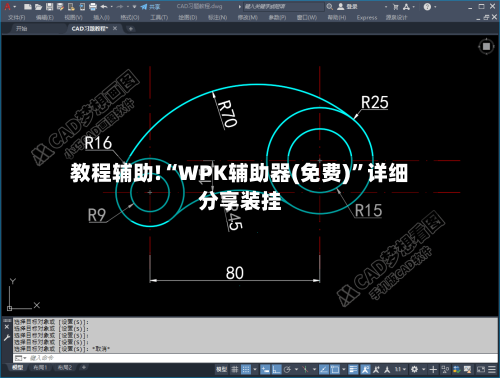Image resolution: width=500 pixels, height=378 pixels.
Task: Click the ViewCube navigation control
Action: click(486, 46)
